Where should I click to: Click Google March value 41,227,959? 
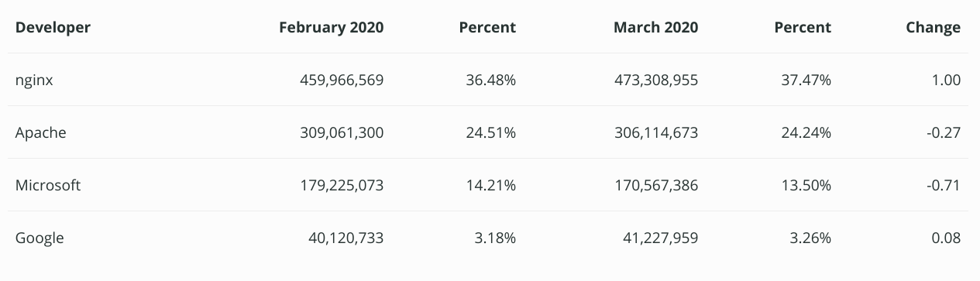click(x=660, y=238)
